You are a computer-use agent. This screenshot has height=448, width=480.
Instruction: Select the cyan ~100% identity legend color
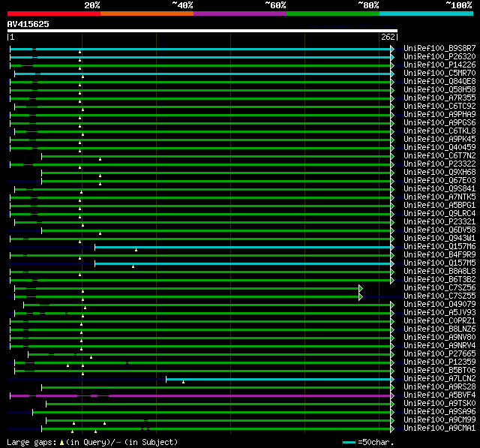(425, 13)
